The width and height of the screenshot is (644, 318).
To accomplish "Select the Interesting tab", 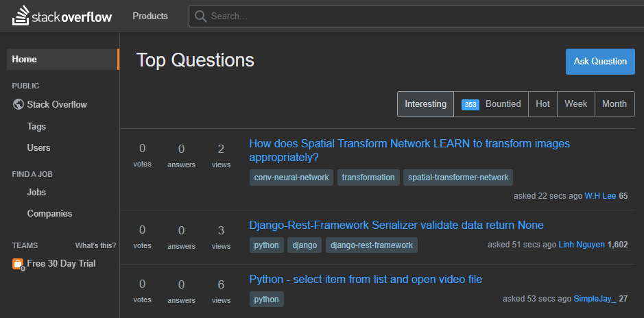I will (x=425, y=104).
